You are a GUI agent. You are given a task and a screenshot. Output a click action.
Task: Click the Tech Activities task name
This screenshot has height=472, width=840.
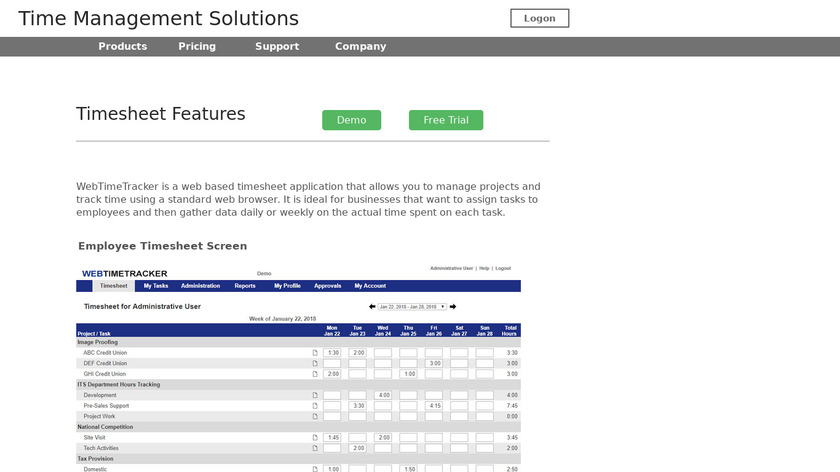(x=101, y=448)
